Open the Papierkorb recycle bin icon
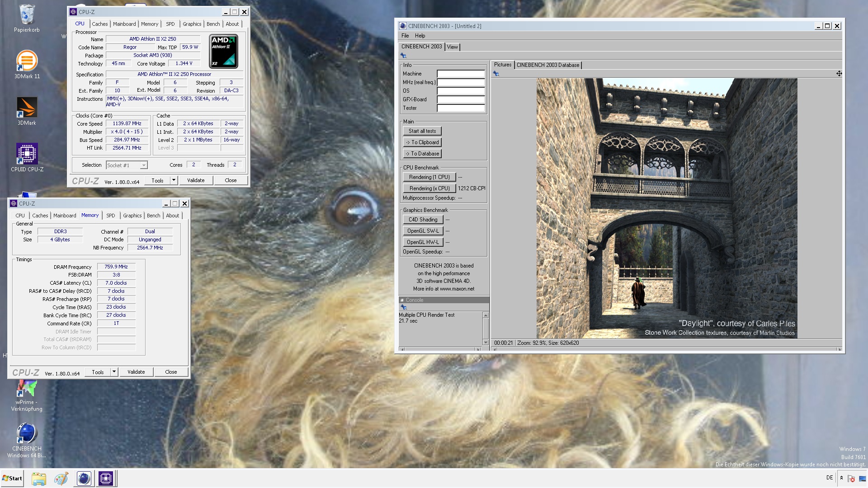868x488 pixels. click(x=27, y=18)
